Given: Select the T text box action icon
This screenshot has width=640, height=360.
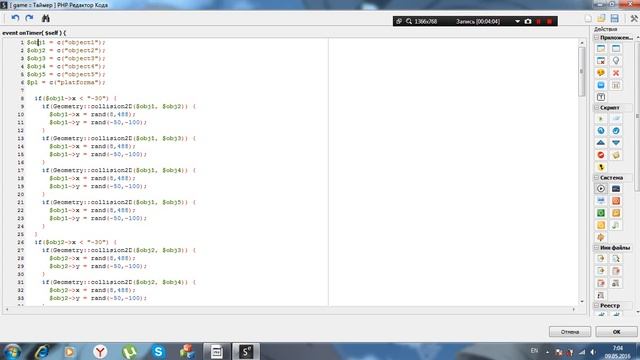Looking at the screenshot, I should 601,97.
